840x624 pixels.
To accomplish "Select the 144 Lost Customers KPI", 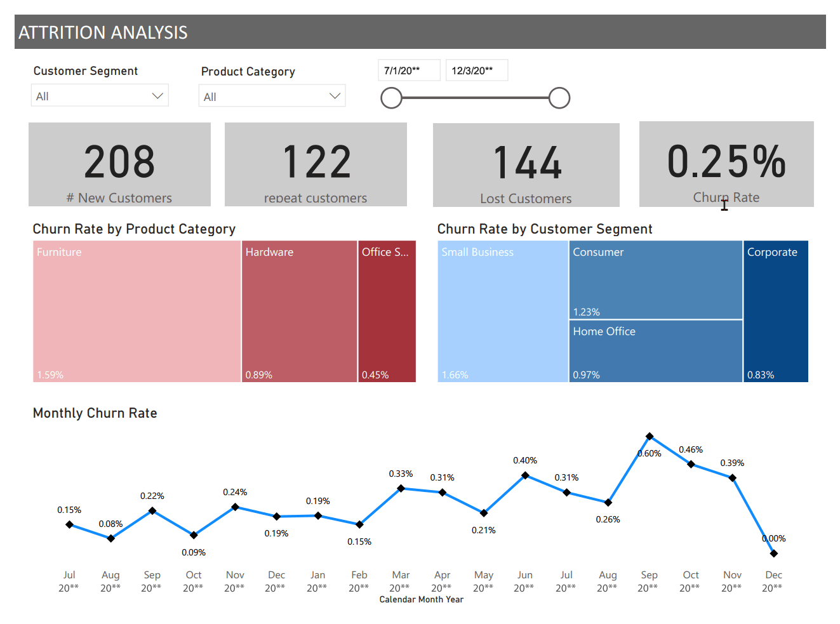I will pyautogui.click(x=526, y=164).
